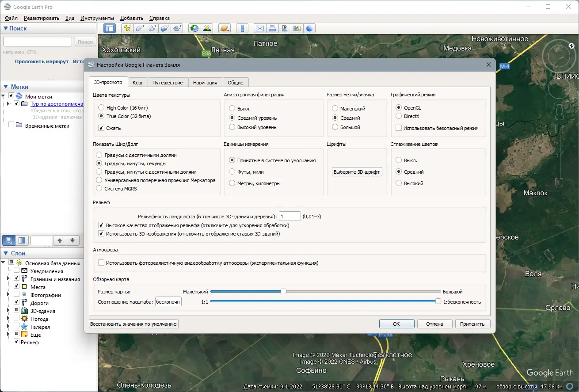Toggle the sunlight icon in toolbar
579x392 pixels.
coord(207,28)
